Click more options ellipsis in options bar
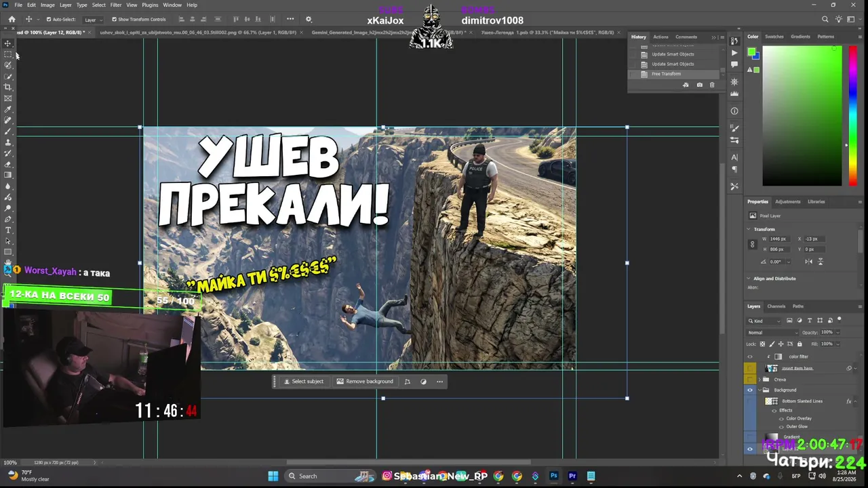This screenshot has width=868, height=488. 290,19
